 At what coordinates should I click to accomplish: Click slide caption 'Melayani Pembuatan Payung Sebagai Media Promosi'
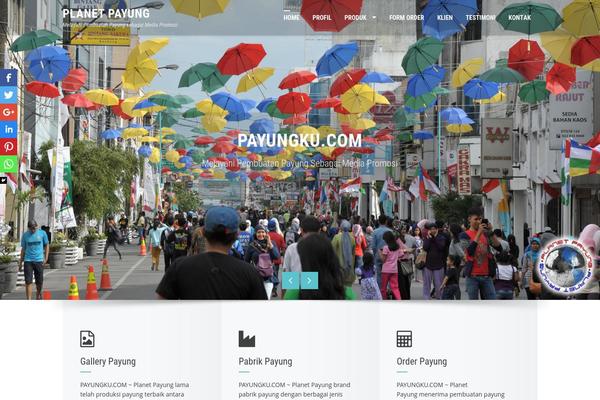[x=300, y=164]
